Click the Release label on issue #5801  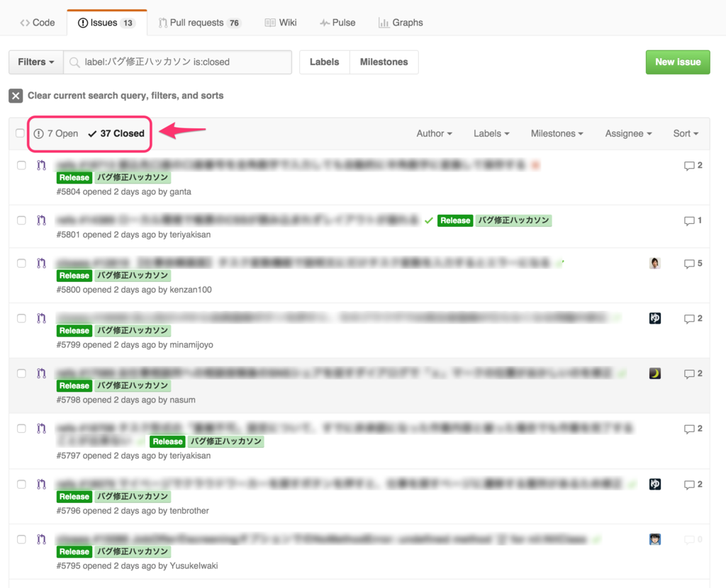455,220
